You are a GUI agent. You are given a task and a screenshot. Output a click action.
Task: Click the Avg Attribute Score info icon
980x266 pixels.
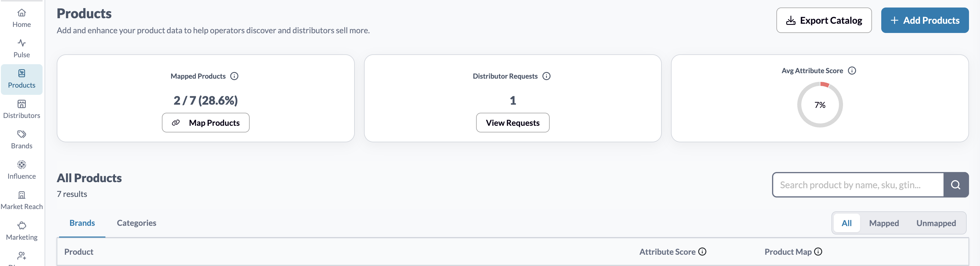point(852,71)
